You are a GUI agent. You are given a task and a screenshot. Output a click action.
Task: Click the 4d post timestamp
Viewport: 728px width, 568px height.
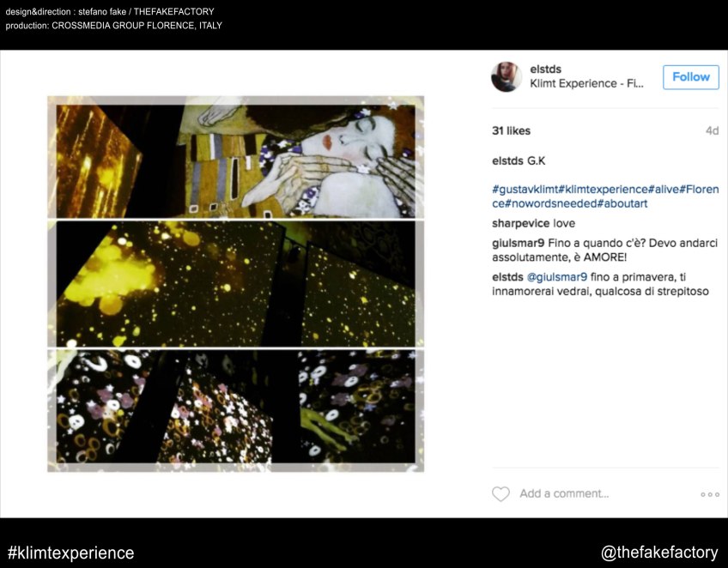coord(712,131)
